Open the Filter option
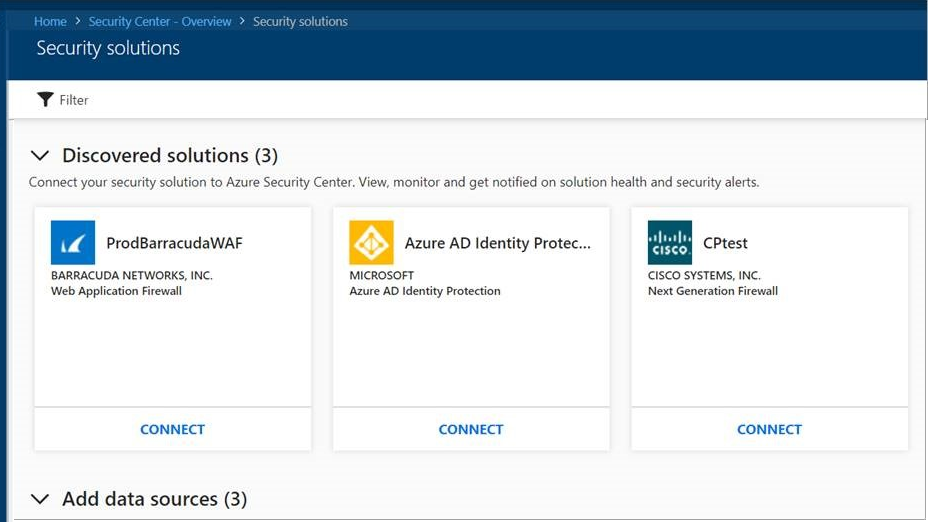The image size is (928, 522). click(74, 100)
